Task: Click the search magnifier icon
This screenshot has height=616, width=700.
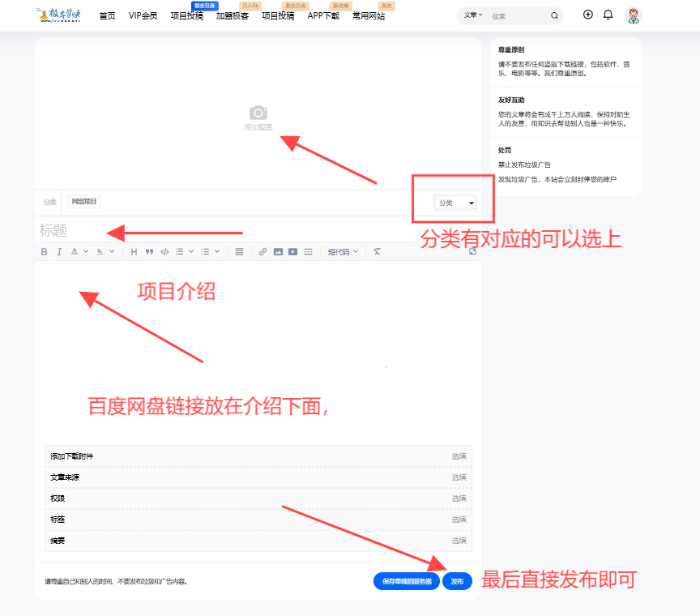Action: [x=554, y=15]
